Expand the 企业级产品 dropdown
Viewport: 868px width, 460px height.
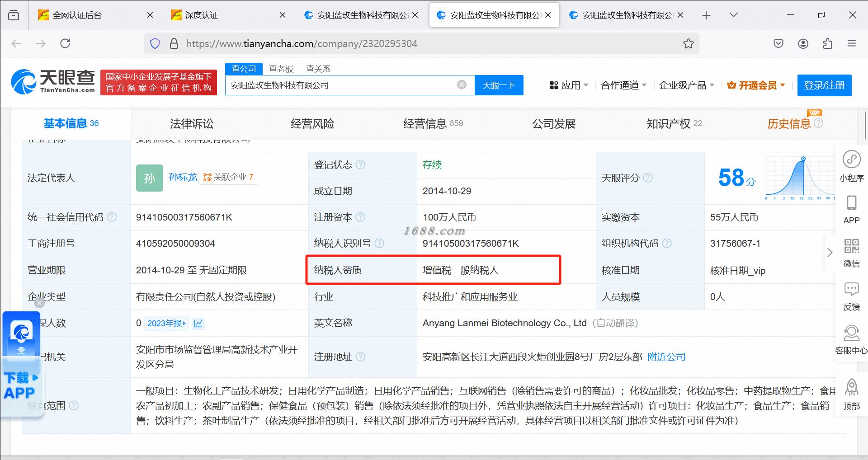(x=687, y=85)
